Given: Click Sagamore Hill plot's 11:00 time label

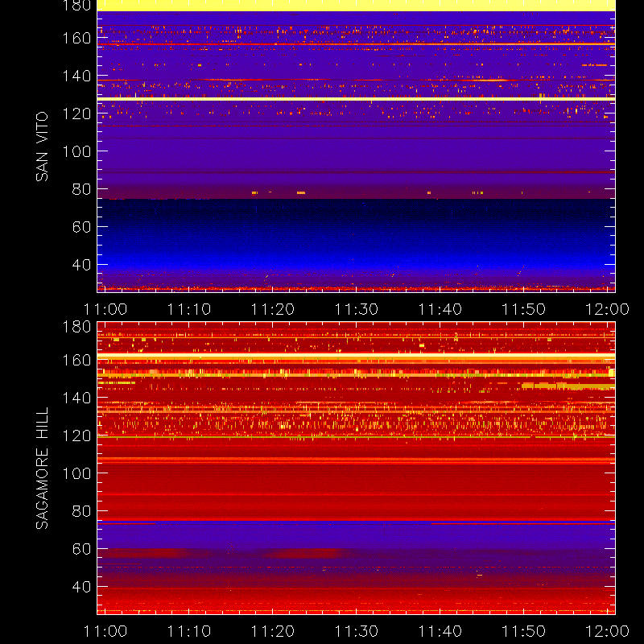Looking at the screenshot, I should pos(105,631).
